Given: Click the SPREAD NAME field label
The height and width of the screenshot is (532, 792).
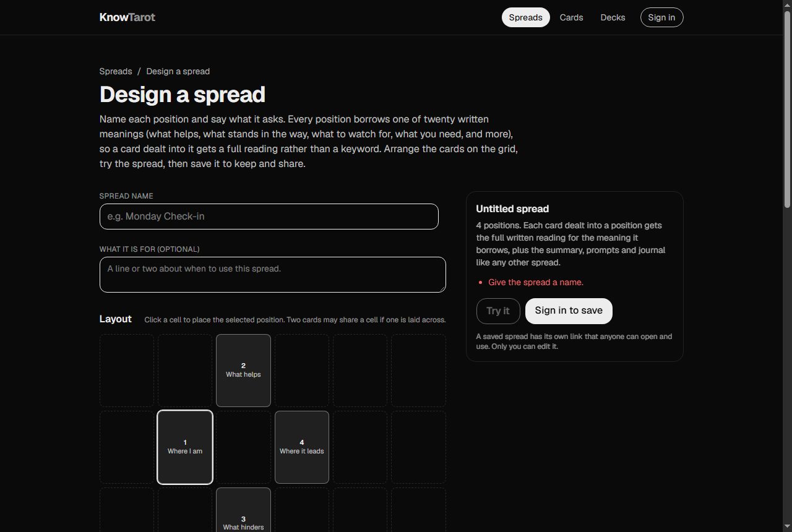Looking at the screenshot, I should point(126,196).
